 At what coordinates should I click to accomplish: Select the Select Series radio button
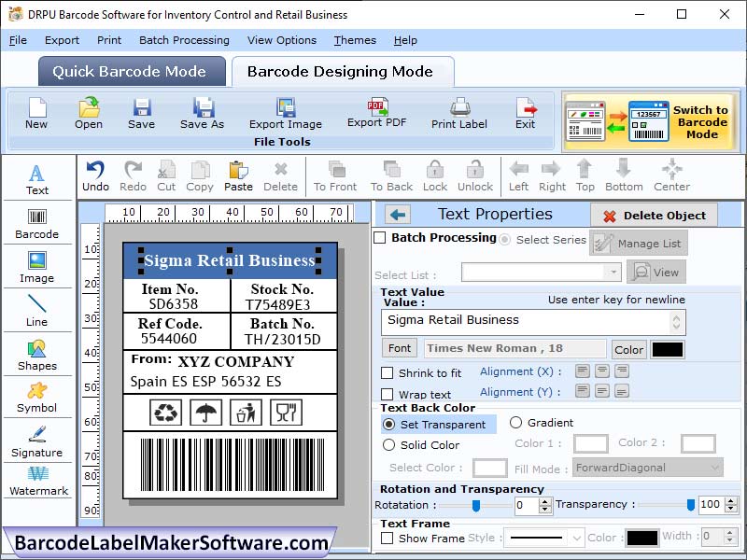(504, 240)
